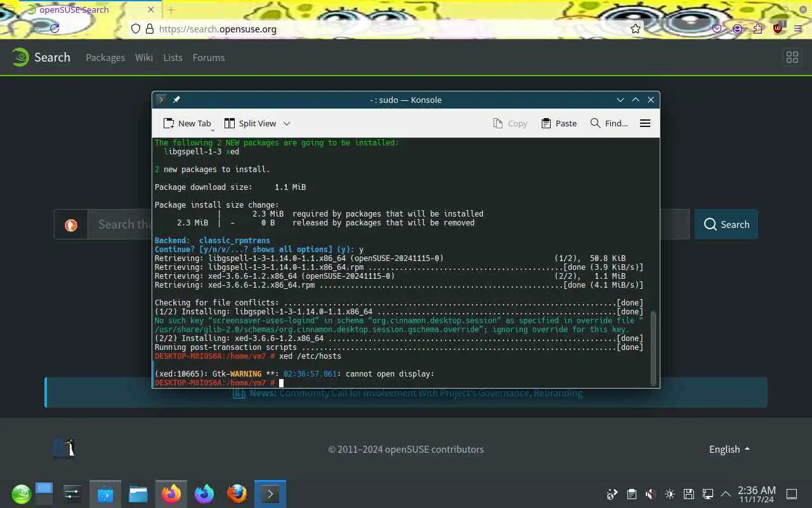Viewport: 812px width, 508px height.
Task: Go to Forums in site navigation
Action: (209, 57)
